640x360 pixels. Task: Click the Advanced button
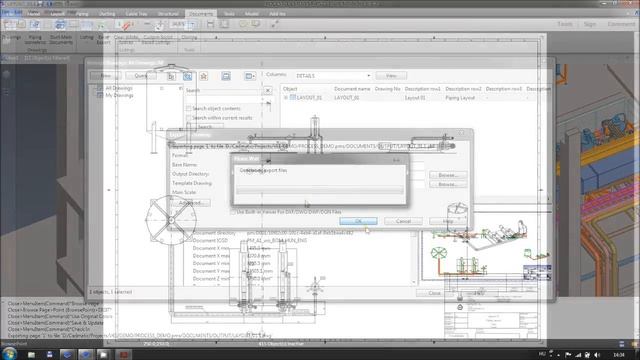tap(190, 203)
